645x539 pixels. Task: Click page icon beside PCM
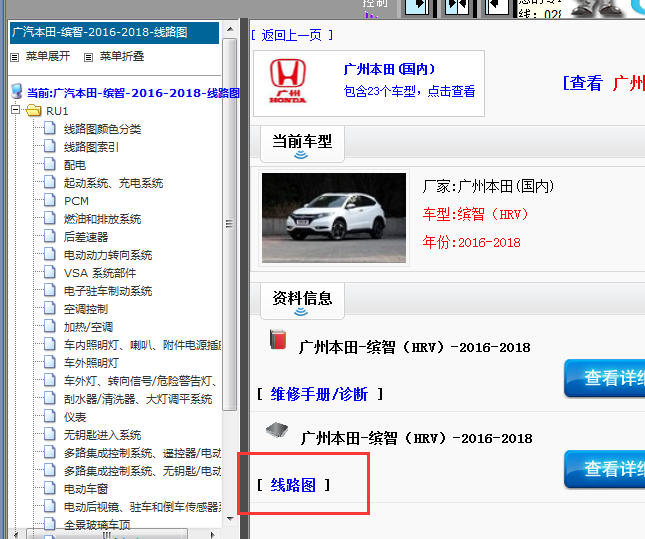pyautogui.click(x=50, y=200)
